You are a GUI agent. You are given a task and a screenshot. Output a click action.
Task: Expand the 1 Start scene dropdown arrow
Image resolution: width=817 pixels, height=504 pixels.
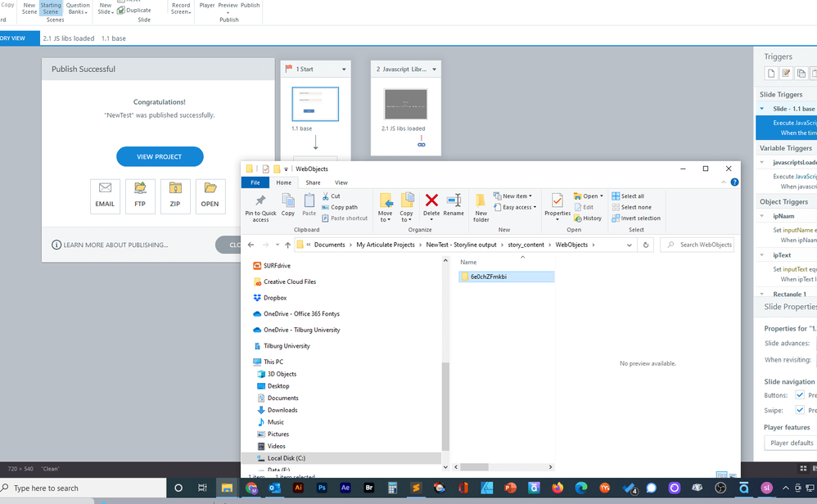(x=344, y=70)
